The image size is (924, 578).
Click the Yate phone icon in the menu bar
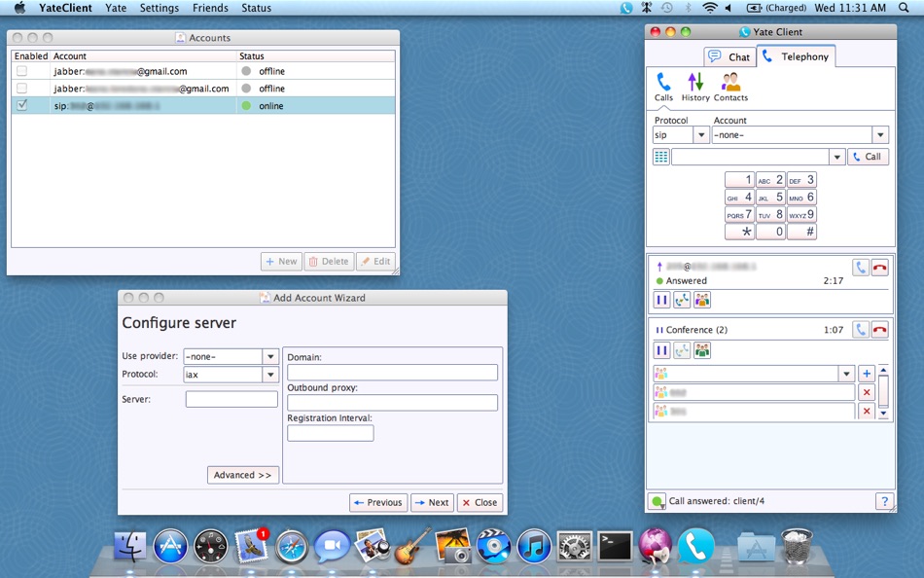pyautogui.click(x=626, y=8)
